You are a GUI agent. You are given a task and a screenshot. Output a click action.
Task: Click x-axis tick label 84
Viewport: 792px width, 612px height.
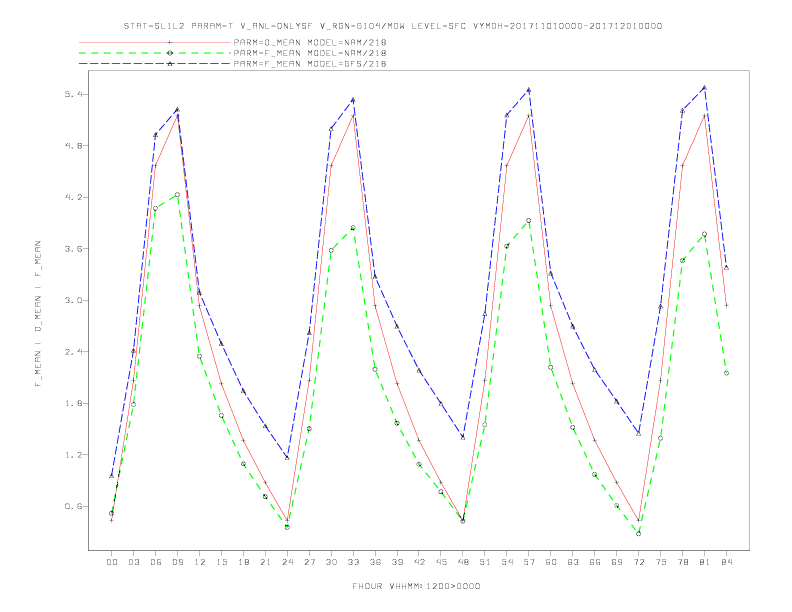[x=727, y=562]
